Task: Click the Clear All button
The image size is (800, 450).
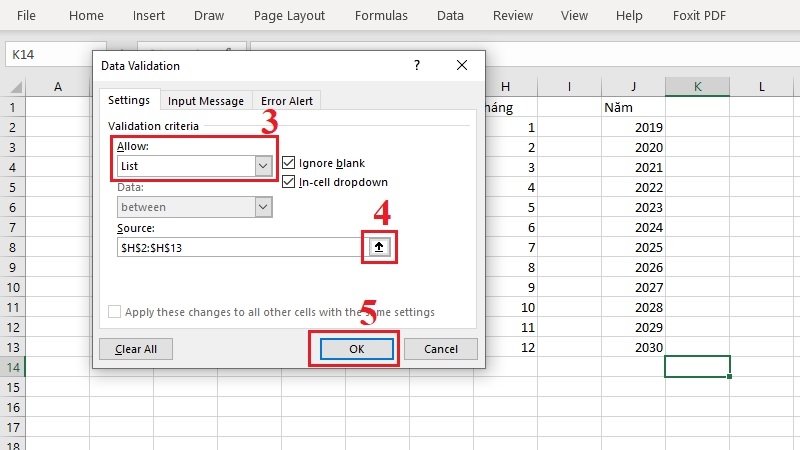Action: [136, 349]
